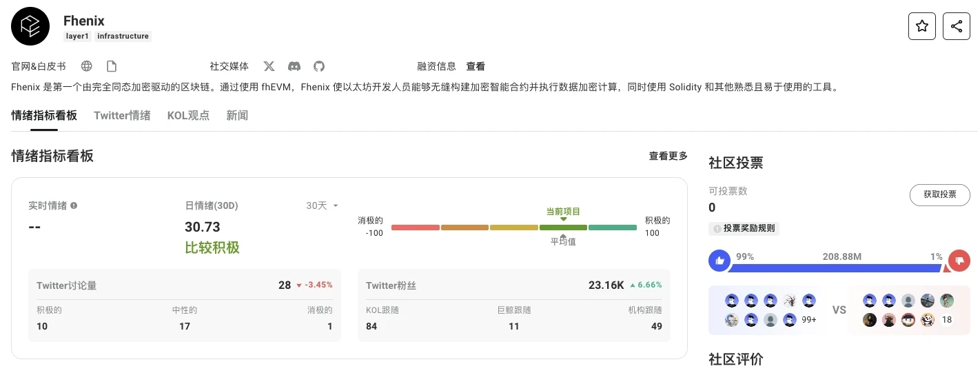The image size is (980, 373).
Task: Vote with the red thumbs-down button
Action: click(x=959, y=261)
